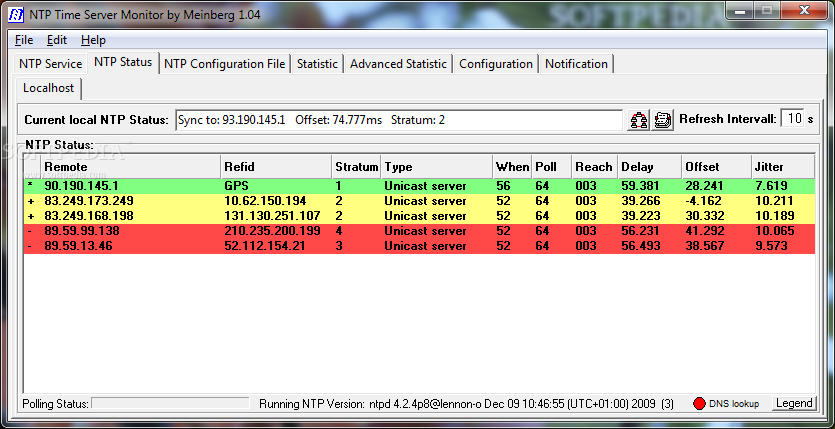The width and height of the screenshot is (835, 429).
Task: Click the Refresh Intervall value field
Action: [792, 119]
